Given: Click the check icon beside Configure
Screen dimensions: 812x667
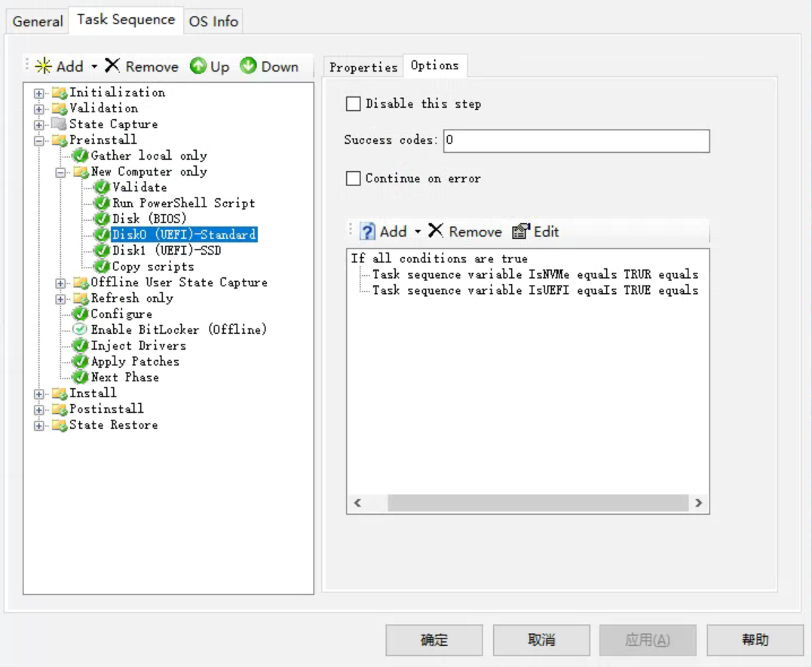Looking at the screenshot, I should coord(80,314).
